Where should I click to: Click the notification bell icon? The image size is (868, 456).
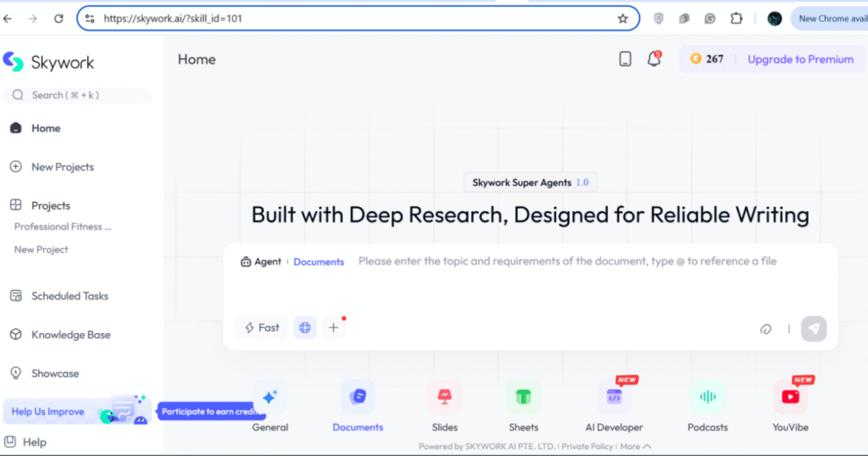click(654, 59)
